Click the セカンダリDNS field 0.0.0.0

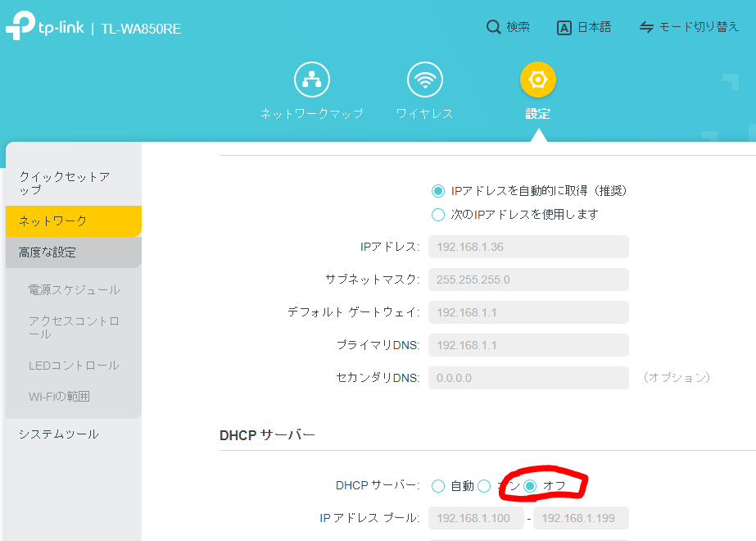coord(528,379)
